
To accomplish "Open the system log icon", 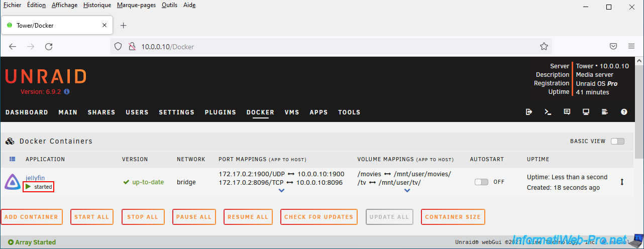I will (x=605, y=112).
